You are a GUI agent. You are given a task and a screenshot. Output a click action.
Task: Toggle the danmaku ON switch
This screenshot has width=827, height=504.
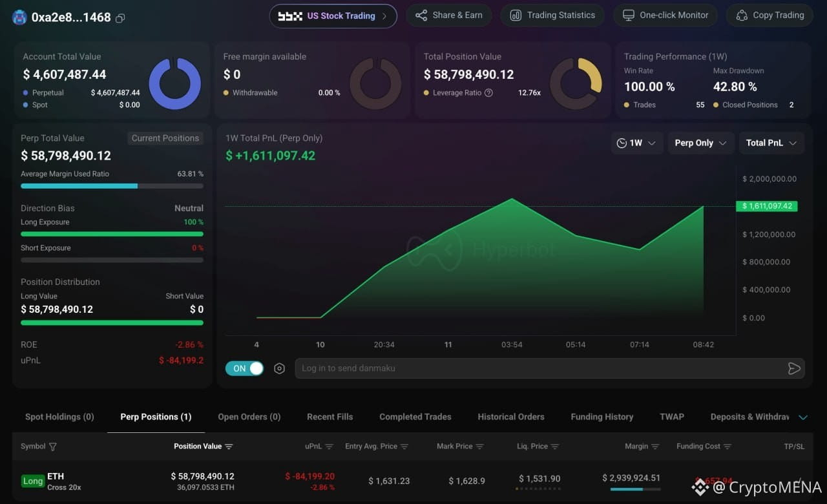click(x=244, y=368)
